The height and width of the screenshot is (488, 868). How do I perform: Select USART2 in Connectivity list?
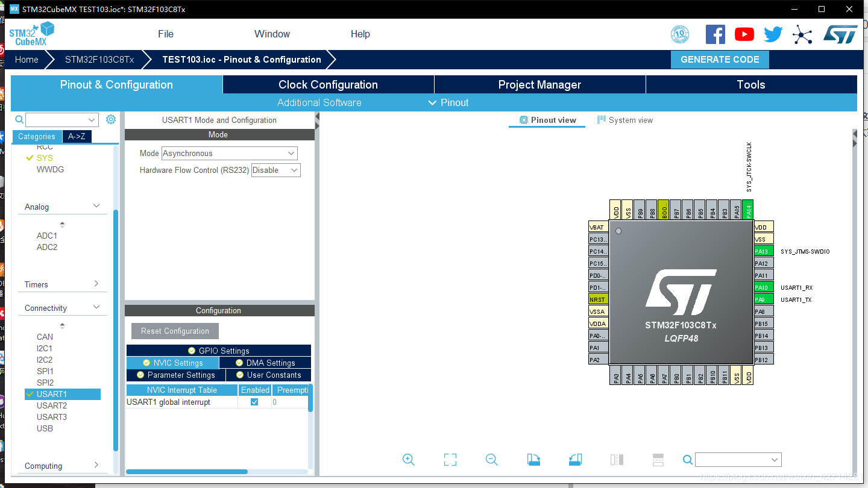click(52, 405)
